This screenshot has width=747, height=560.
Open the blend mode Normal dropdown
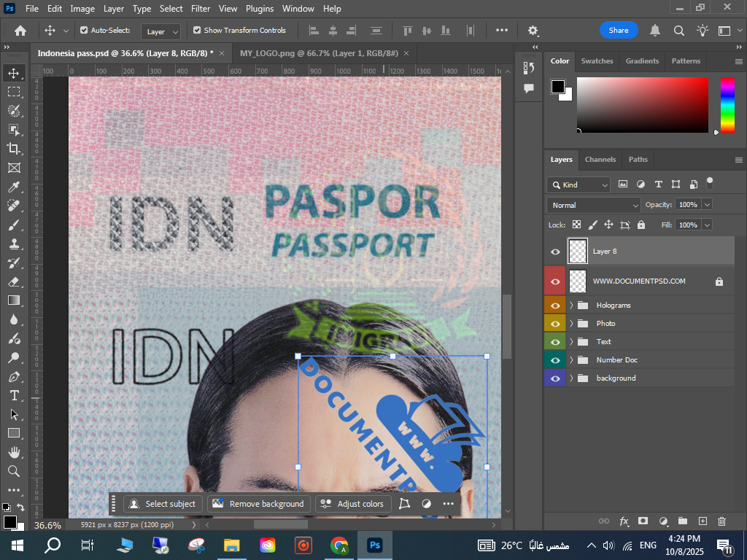click(x=594, y=206)
